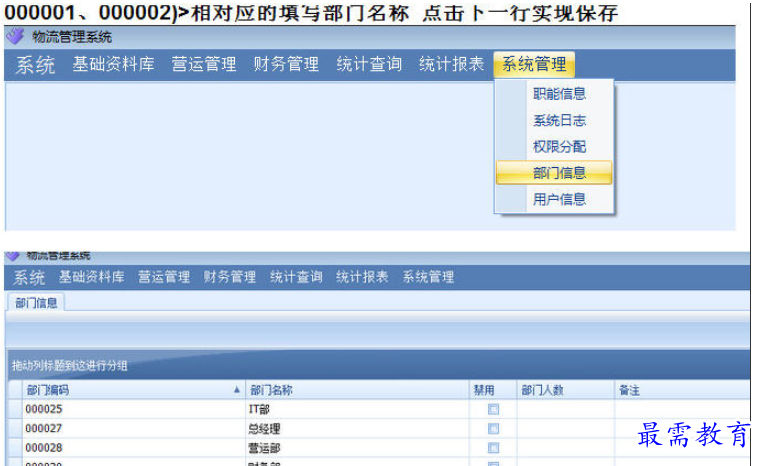Click the 部门人数 column header
Viewport: 759px width, 466px height.
[x=544, y=390]
